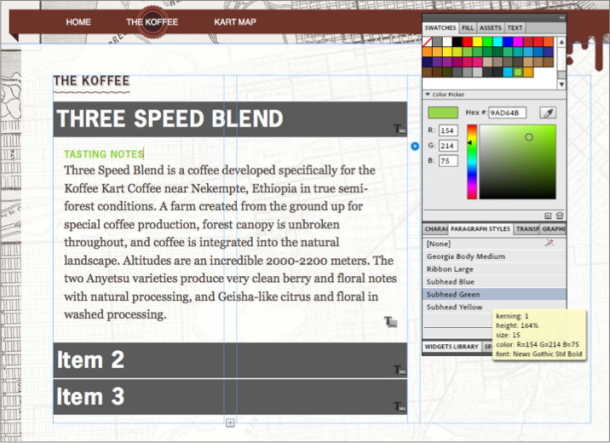Select the Paragraph Styles tab
Screen dimensions: 610x443
480,229
